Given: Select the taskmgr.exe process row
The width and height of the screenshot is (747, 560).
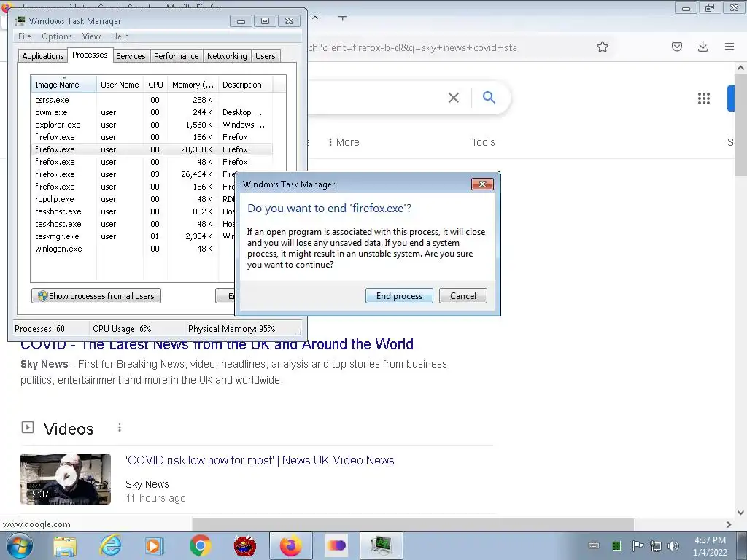Looking at the screenshot, I should click(133, 236).
